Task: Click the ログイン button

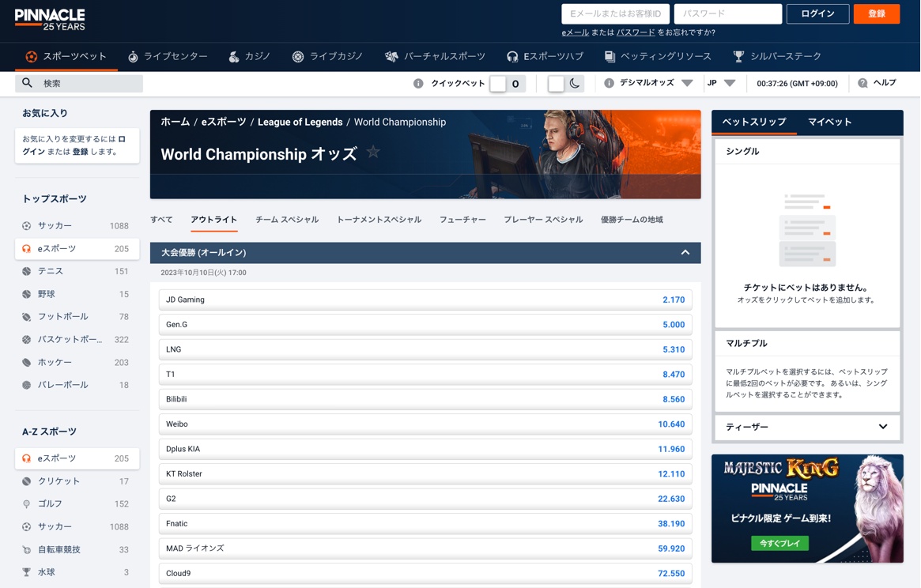Action: coord(817,13)
